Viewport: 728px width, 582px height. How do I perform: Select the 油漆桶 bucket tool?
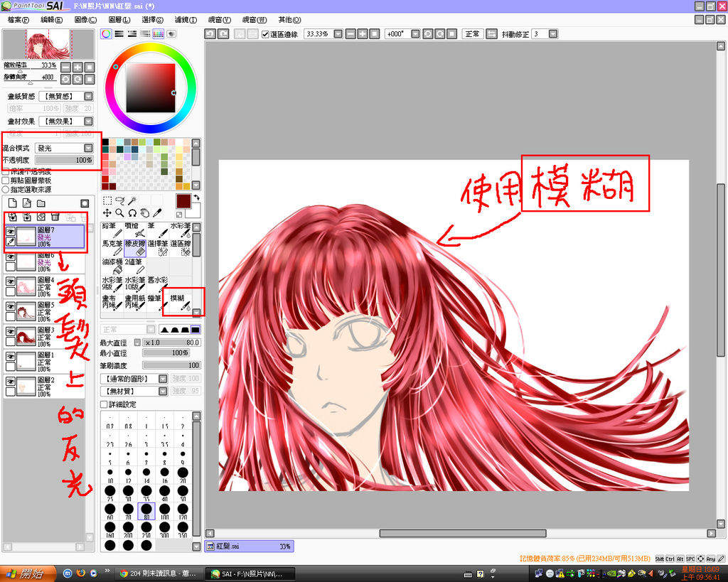tap(112, 266)
